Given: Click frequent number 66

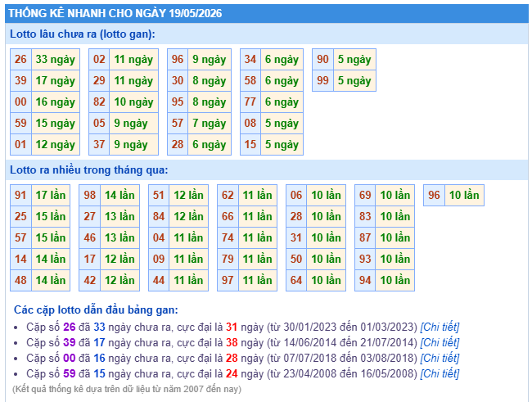Looking at the screenshot, I should click(228, 217).
